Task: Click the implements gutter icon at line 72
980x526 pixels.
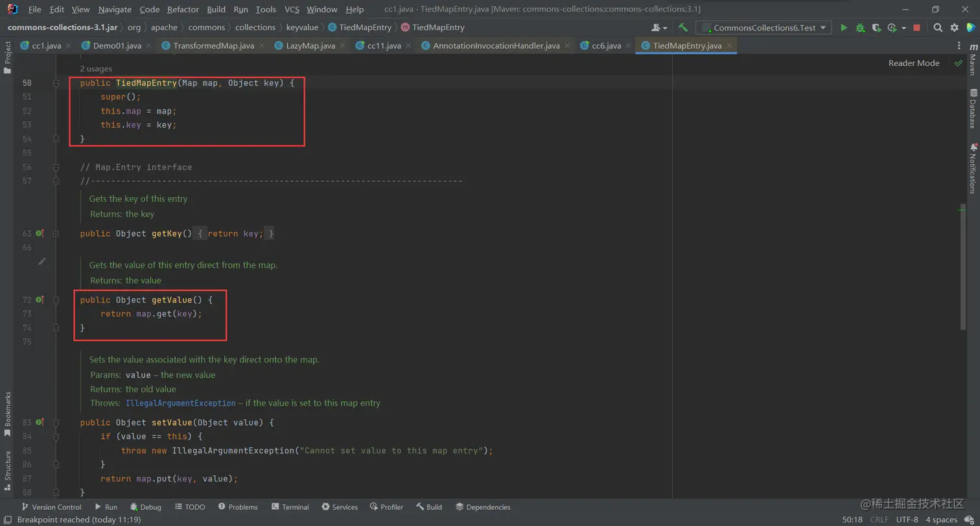Action: coord(40,300)
